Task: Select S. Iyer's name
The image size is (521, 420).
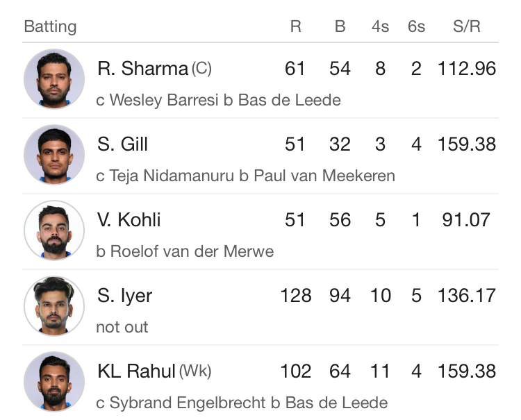Action: click(x=124, y=296)
